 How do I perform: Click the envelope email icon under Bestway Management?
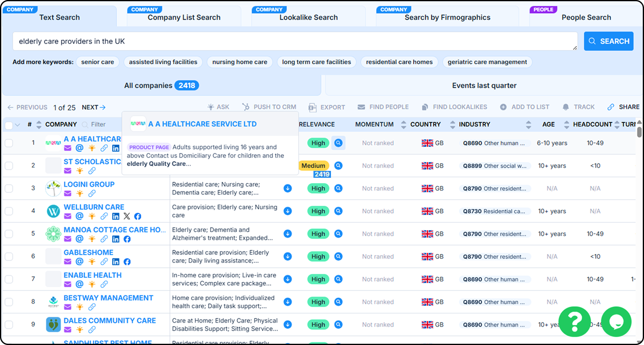pyautogui.click(x=68, y=307)
